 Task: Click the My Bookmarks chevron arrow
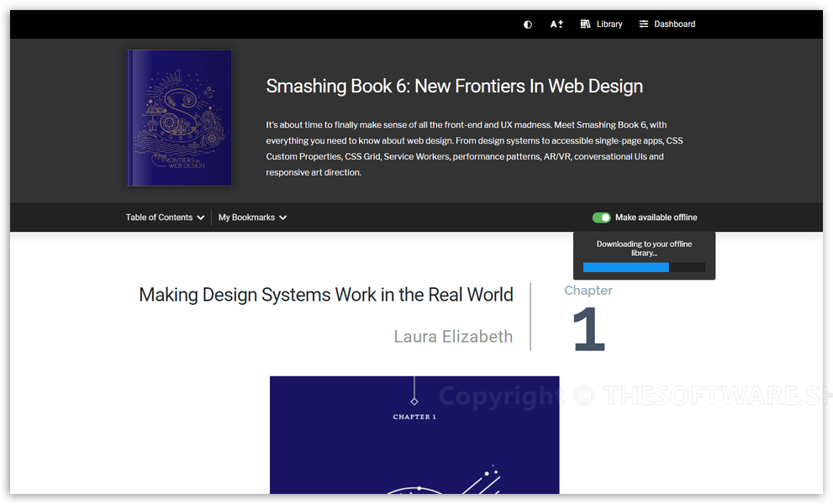pyautogui.click(x=283, y=218)
